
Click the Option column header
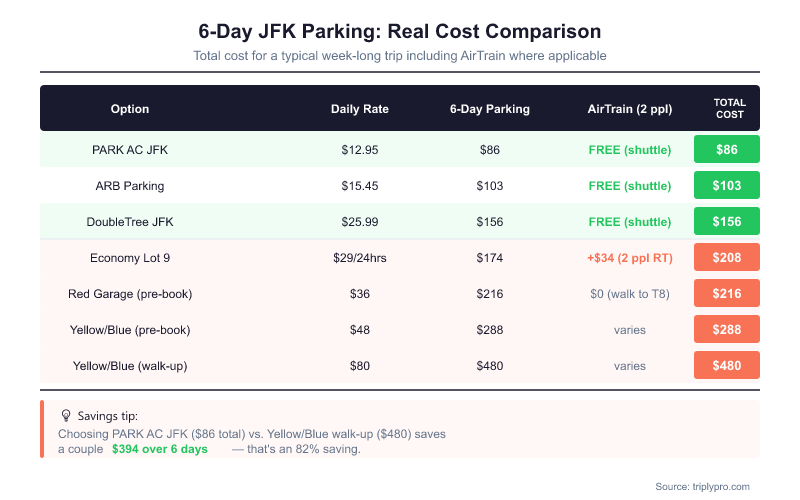pos(130,108)
